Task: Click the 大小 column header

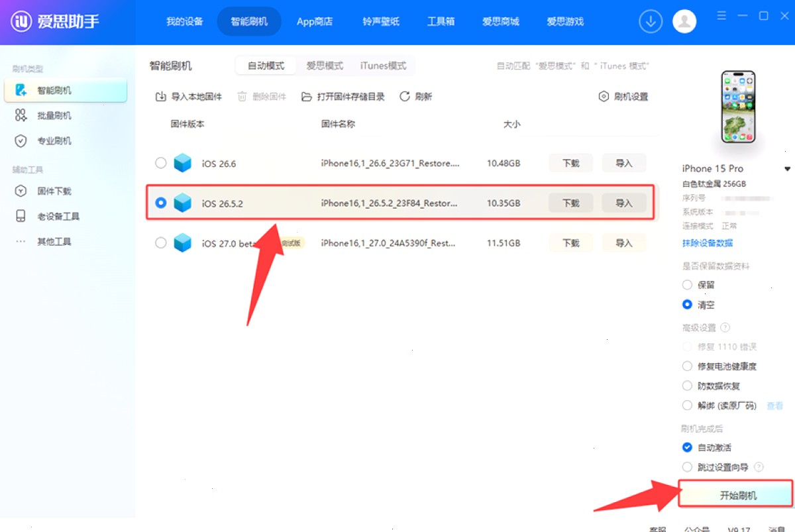Action: (x=511, y=124)
